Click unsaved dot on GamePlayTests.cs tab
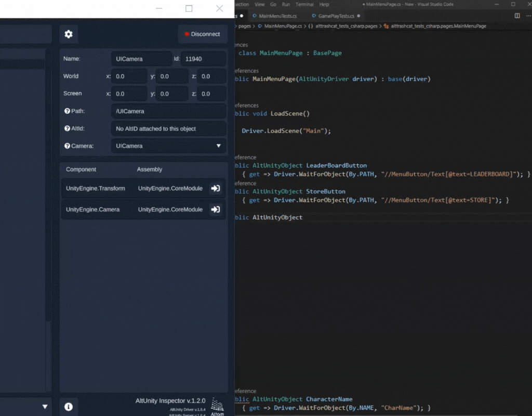 [358, 16]
